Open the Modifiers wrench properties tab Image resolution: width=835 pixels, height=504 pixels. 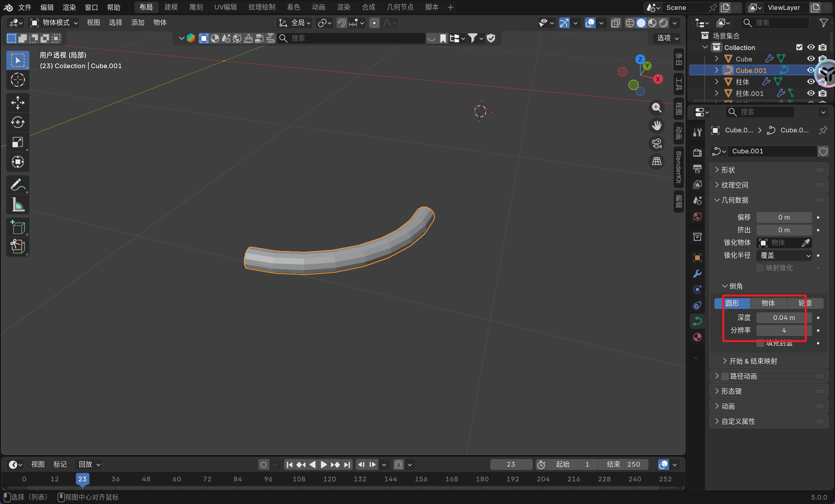[697, 274]
